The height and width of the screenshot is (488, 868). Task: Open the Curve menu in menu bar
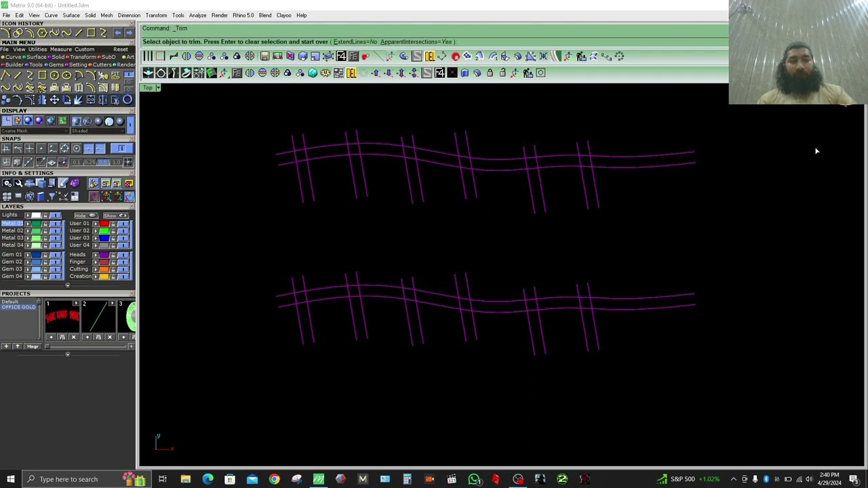point(51,15)
